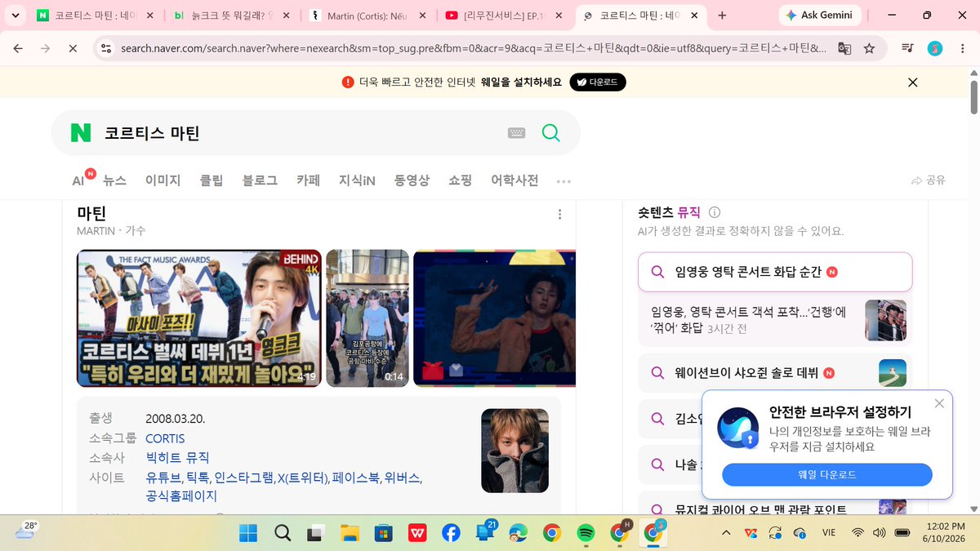Screen dimensions: 980x551
Task: Go back with the browser back arrow
Action: (x=18, y=48)
